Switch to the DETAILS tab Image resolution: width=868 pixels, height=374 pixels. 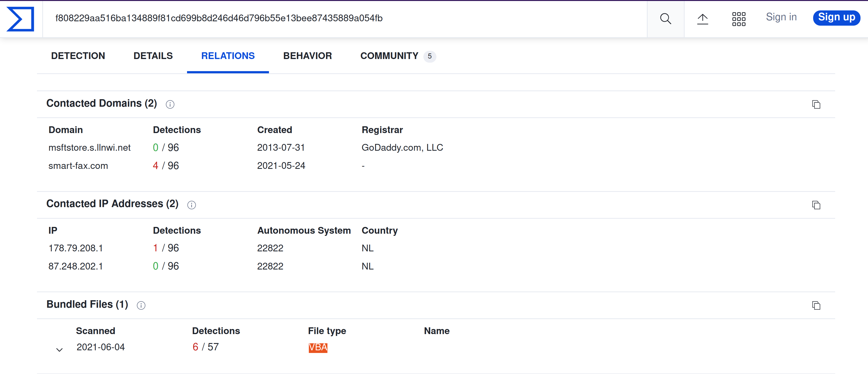(x=153, y=56)
